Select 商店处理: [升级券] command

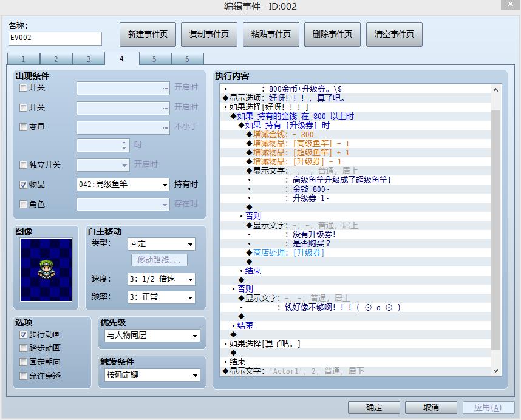tap(355, 252)
